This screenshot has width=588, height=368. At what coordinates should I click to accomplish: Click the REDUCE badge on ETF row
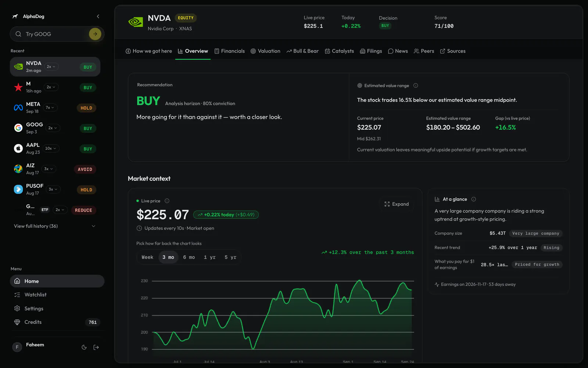pyautogui.click(x=83, y=210)
